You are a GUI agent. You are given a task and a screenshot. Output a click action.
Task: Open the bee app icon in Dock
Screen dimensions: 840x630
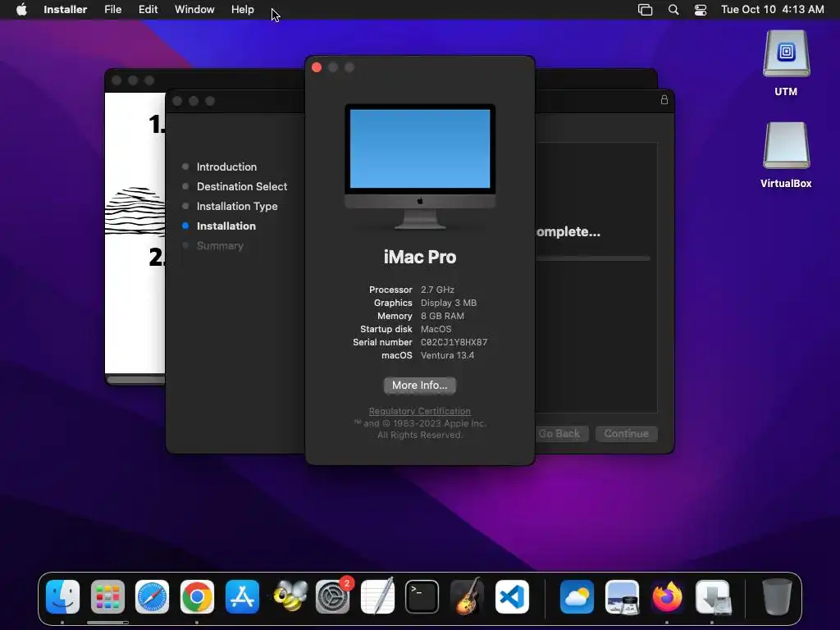point(290,597)
